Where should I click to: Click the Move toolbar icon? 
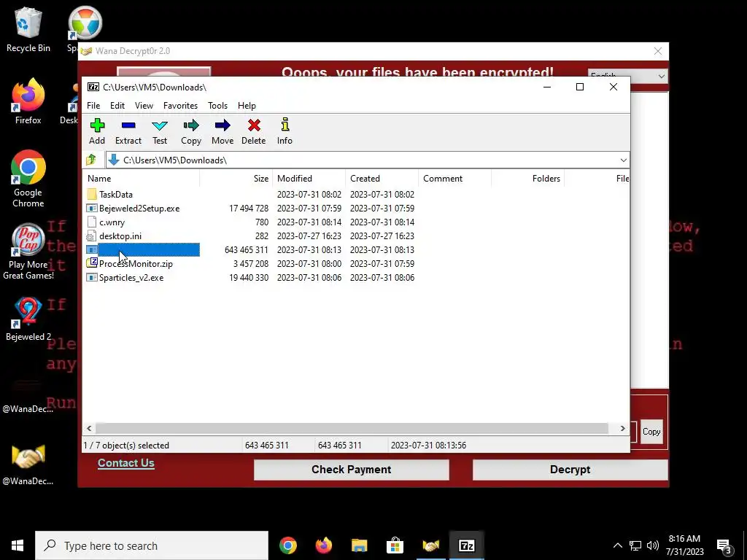click(x=222, y=125)
